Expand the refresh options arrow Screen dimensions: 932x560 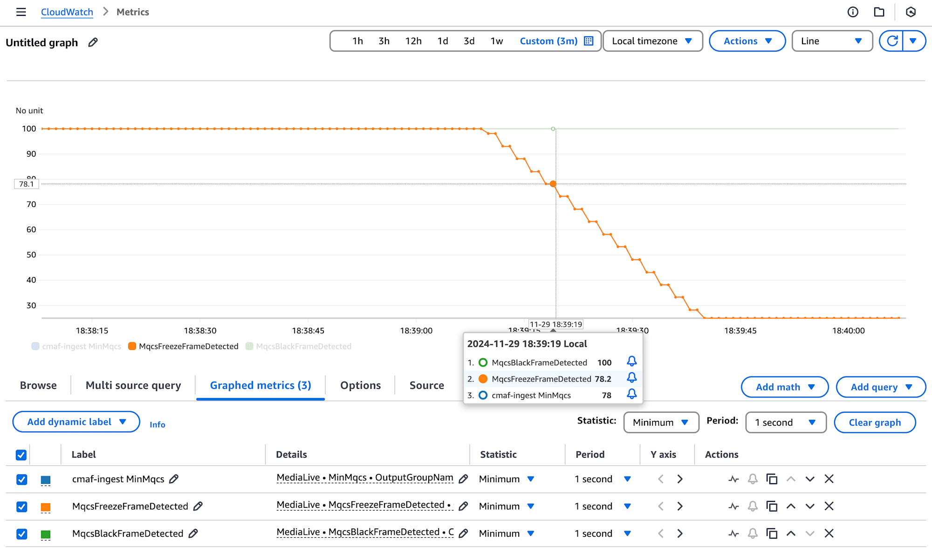914,41
